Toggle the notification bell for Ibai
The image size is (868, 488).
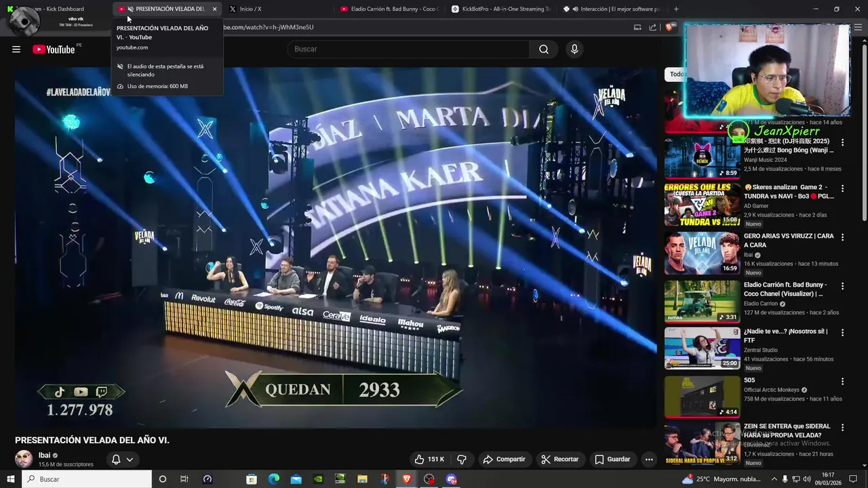pyautogui.click(x=116, y=459)
